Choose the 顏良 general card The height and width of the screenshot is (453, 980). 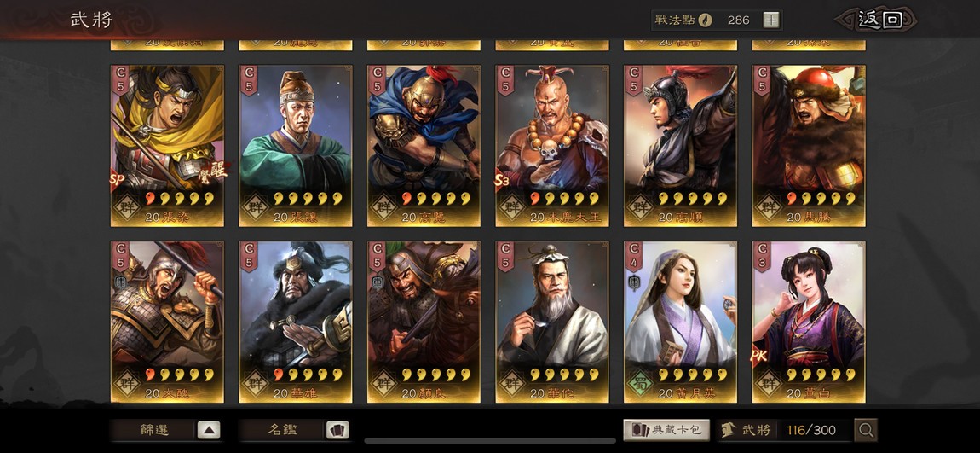tap(424, 322)
